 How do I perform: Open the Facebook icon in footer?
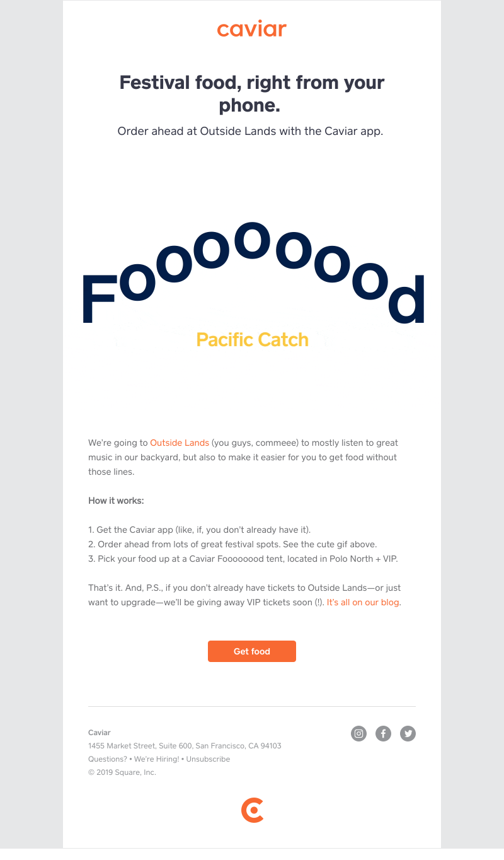[383, 733]
